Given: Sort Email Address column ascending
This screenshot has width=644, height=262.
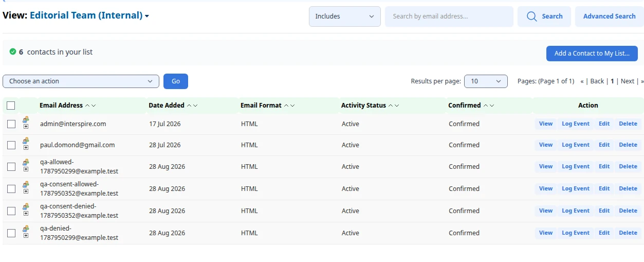Looking at the screenshot, I should tap(87, 106).
